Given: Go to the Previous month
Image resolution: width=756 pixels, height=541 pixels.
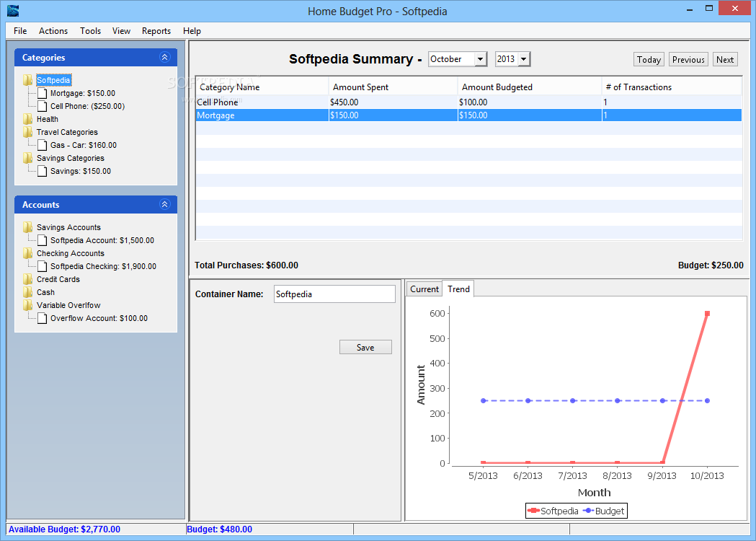Looking at the screenshot, I should click(688, 59).
